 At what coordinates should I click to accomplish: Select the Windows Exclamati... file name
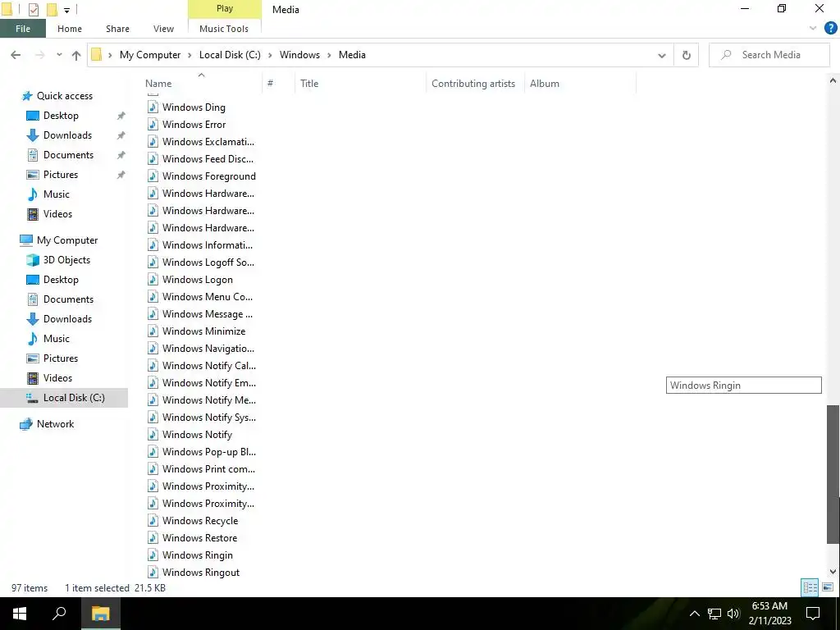tap(208, 141)
